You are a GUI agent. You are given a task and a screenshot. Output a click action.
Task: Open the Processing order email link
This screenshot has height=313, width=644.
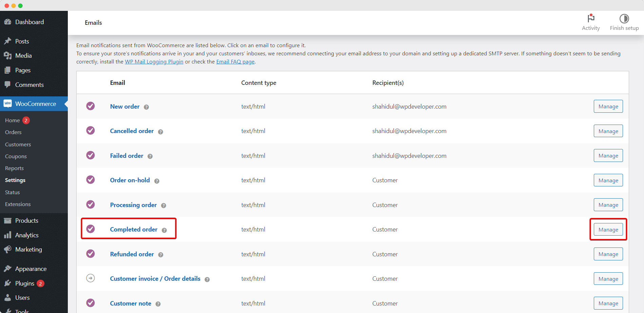[133, 205]
